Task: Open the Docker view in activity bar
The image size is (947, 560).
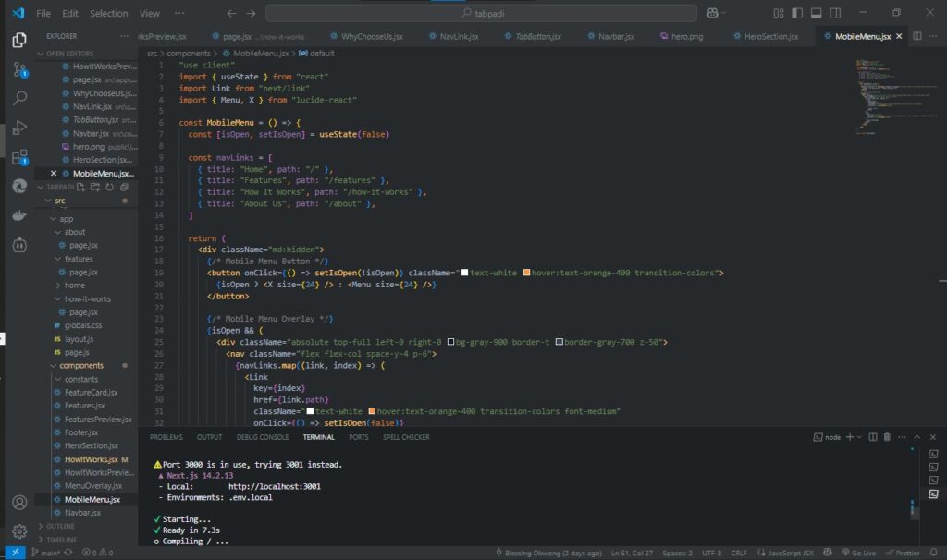Action: click(x=19, y=215)
